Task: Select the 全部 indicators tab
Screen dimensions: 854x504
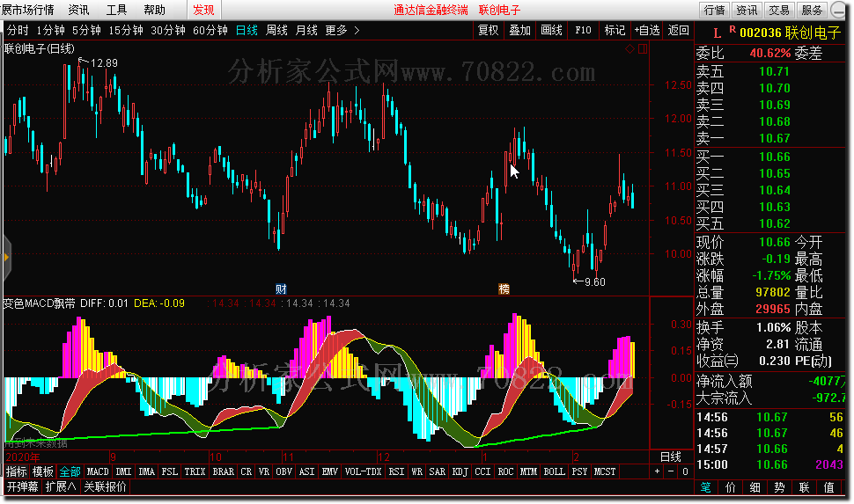Action: pos(70,471)
